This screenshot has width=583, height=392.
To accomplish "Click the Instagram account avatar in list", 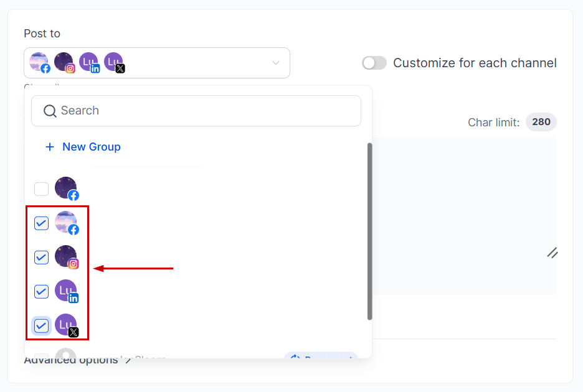I will [66, 256].
